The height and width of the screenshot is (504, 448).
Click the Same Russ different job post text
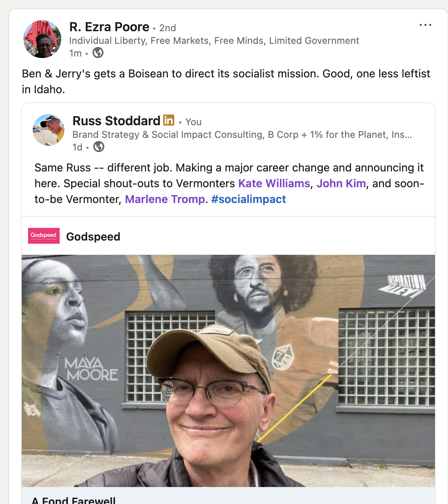tap(229, 183)
